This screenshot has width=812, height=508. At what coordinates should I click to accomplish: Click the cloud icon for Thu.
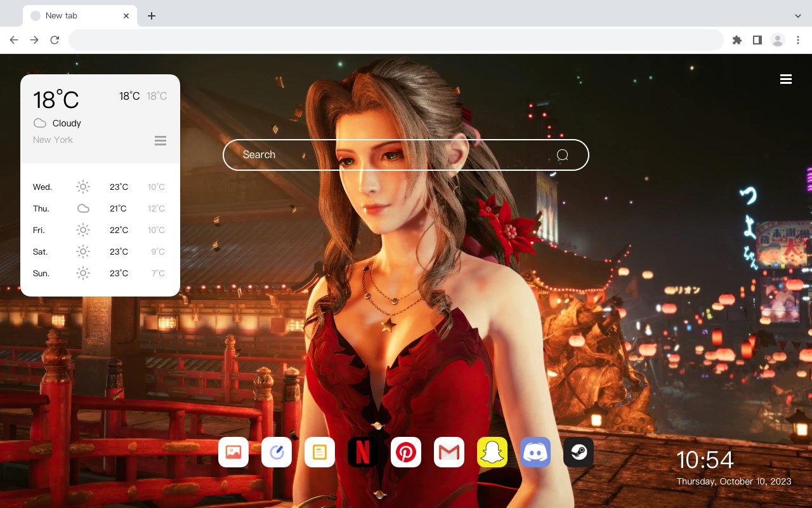point(83,208)
